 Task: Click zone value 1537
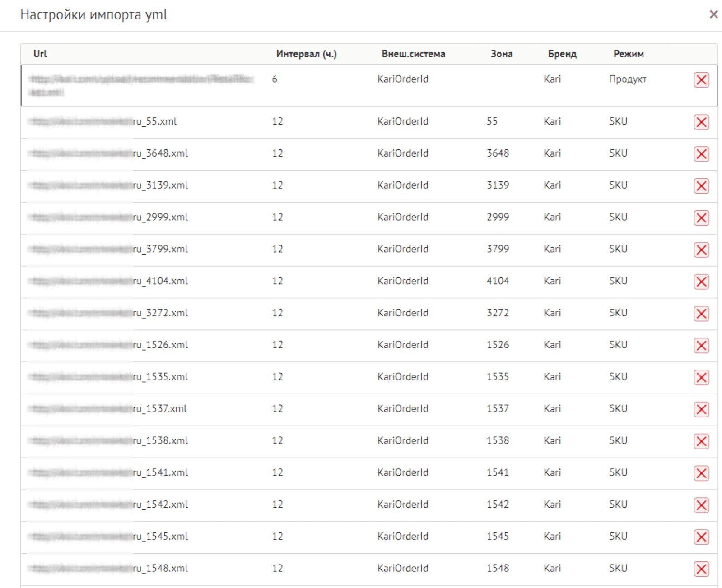coord(498,409)
